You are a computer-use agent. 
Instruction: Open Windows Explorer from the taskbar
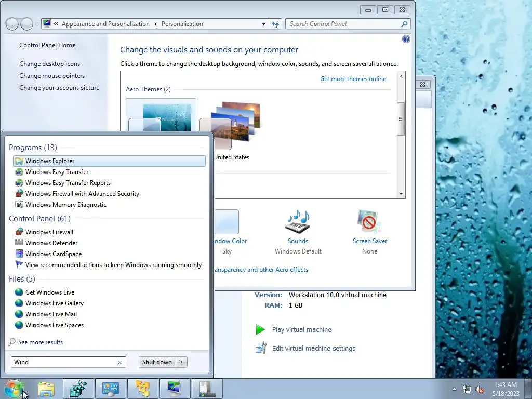tap(46, 389)
